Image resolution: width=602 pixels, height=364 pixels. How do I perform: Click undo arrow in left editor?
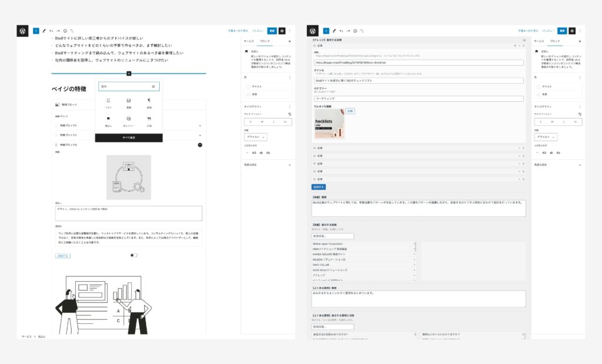click(51, 31)
